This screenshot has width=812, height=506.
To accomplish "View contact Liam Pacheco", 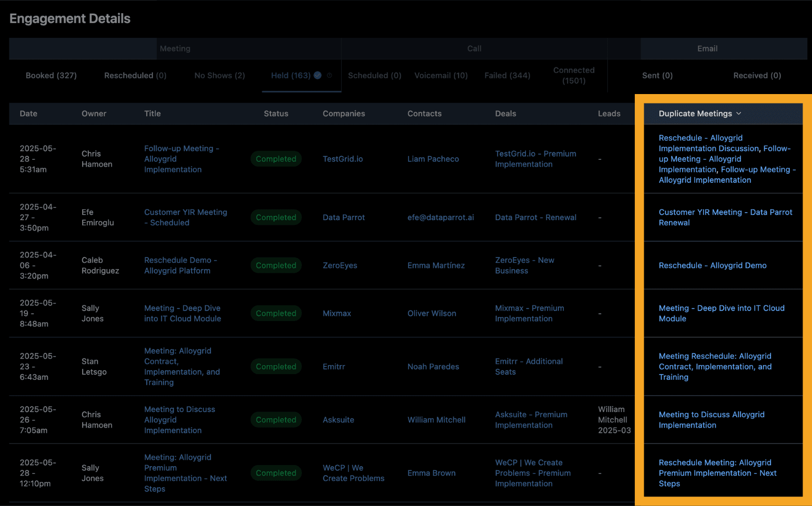I will coord(433,159).
